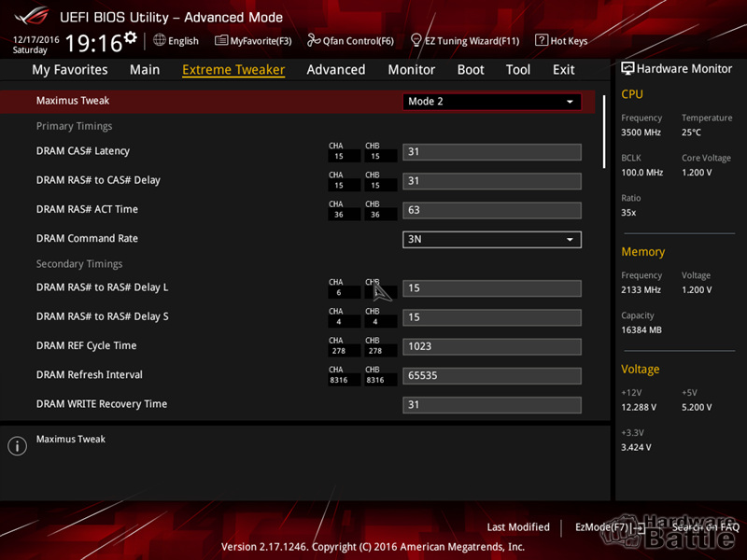Select the DRAM WRITE Recovery Time label

[x=102, y=404]
